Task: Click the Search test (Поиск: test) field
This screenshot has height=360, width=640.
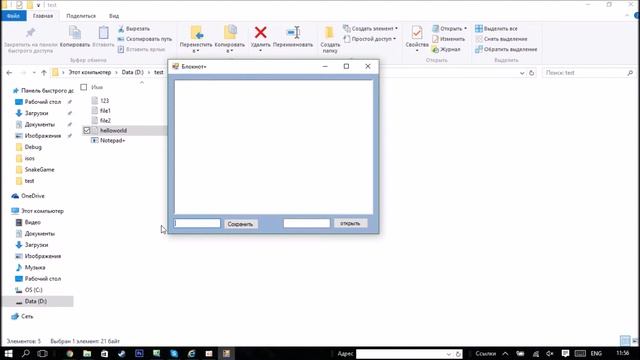Action: tap(588, 73)
